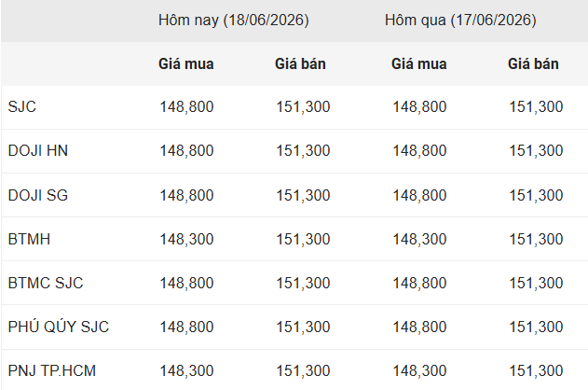
Task: Click yesterday's Giá bán header
Action: [x=533, y=63]
